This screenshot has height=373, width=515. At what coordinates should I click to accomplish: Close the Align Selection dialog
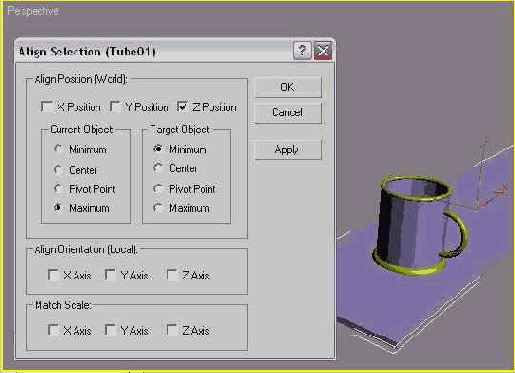point(322,51)
